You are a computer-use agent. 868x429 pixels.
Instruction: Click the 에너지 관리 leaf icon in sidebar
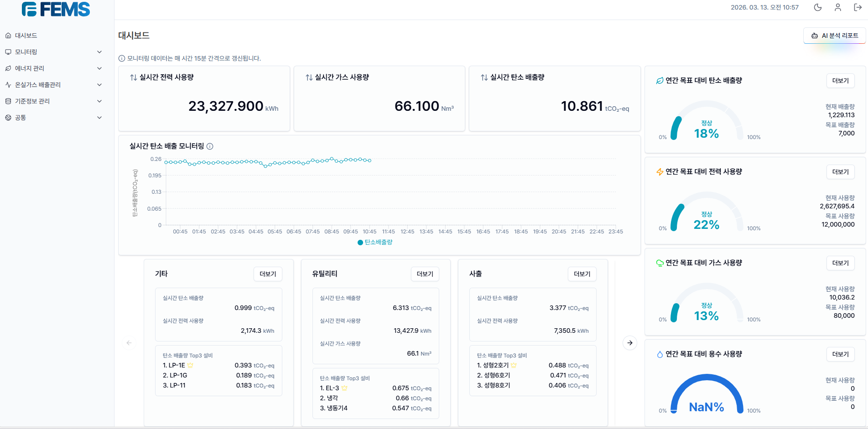point(8,68)
